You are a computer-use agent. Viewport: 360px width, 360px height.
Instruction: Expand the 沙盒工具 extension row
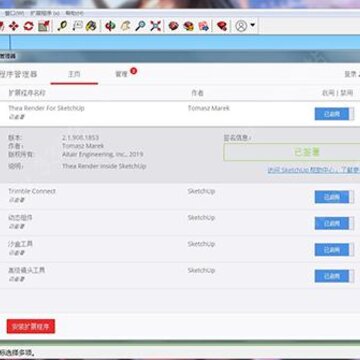pyautogui.click(x=180, y=249)
